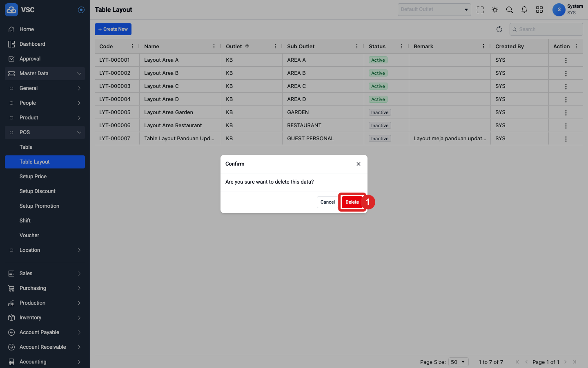The image size is (588, 368).
Task: Open Name column menu icon
Action: click(214, 46)
